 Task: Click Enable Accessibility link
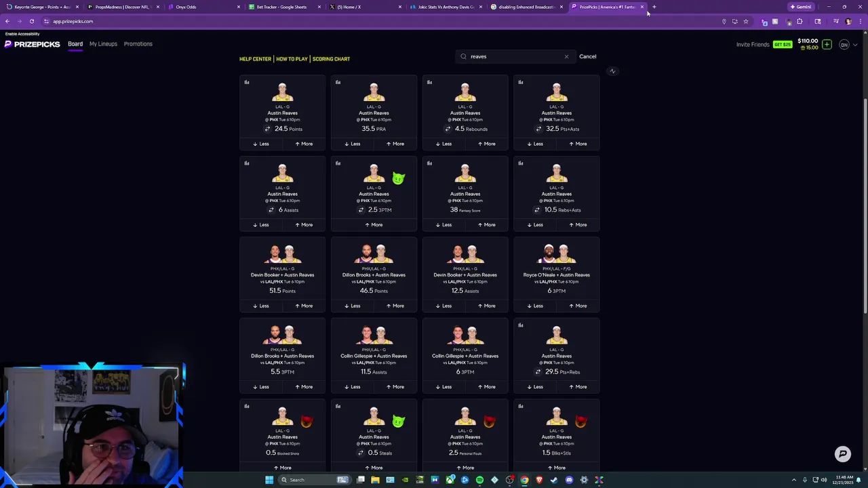tap(22, 34)
